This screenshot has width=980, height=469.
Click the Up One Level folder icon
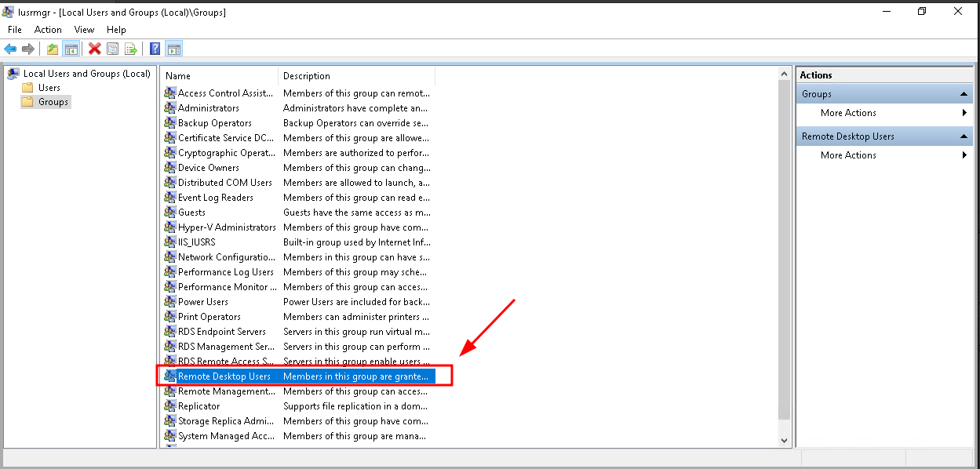(53, 49)
